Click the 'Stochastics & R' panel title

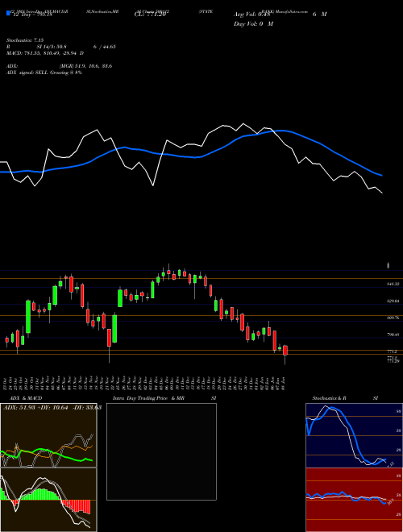pyautogui.click(x=330, y=398)
